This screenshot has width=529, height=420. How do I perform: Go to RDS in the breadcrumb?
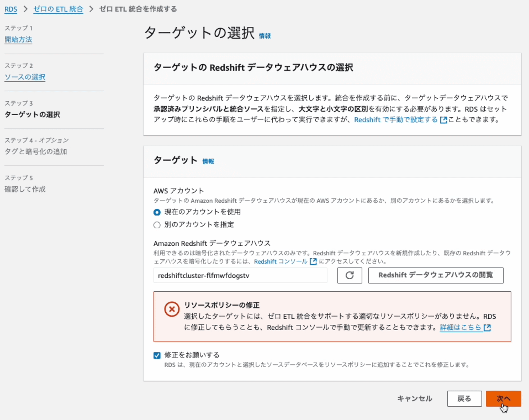pyautogui.click(x=11, y=9)
